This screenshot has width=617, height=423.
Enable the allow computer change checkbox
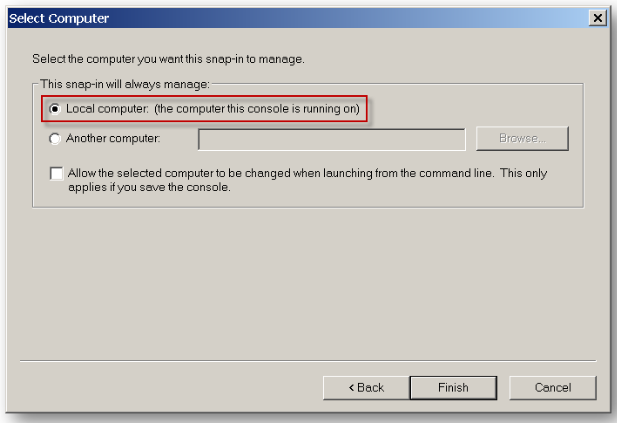tap(56, 174)
